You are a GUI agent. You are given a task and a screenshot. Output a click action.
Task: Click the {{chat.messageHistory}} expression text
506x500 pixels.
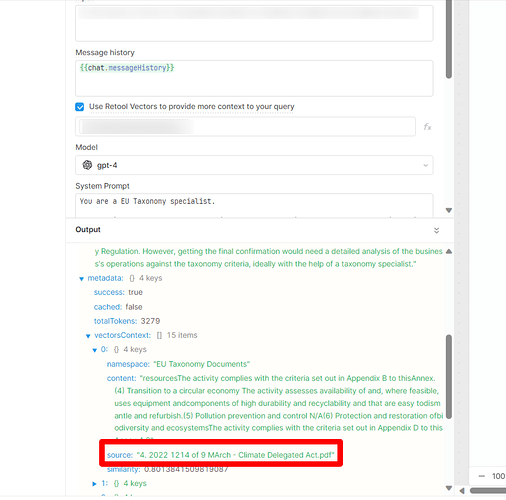[x=127, y=68]
